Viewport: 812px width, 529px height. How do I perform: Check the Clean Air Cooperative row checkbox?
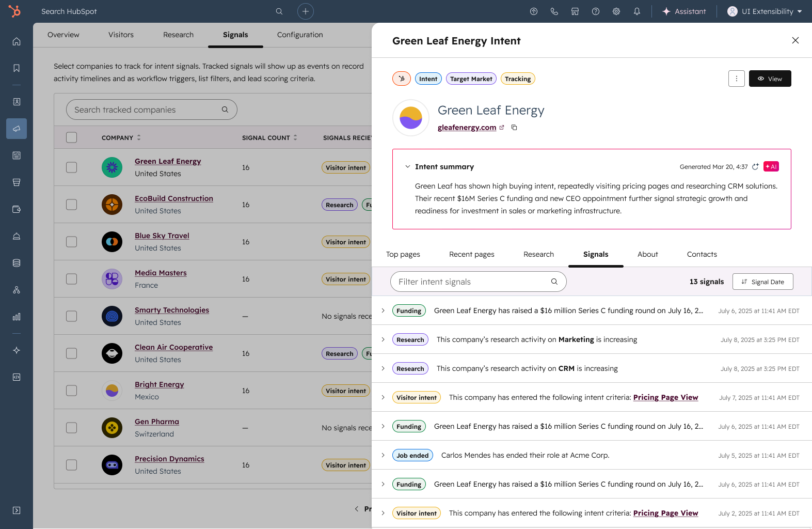click(x=72, y=353)
